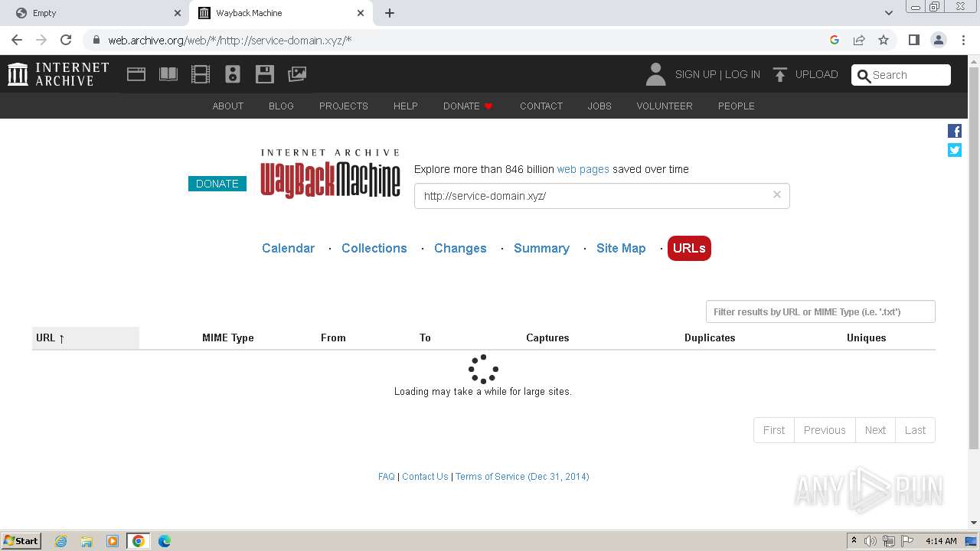Screen dimensions: 980x551
Task: Clear the Wayback URL field with X
Action: click(x=777, y=195)
